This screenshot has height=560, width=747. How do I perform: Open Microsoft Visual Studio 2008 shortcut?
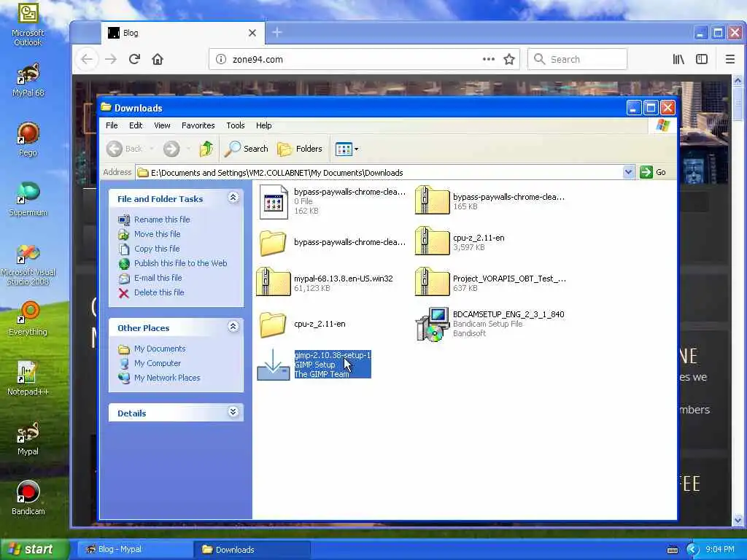[28, 265]
